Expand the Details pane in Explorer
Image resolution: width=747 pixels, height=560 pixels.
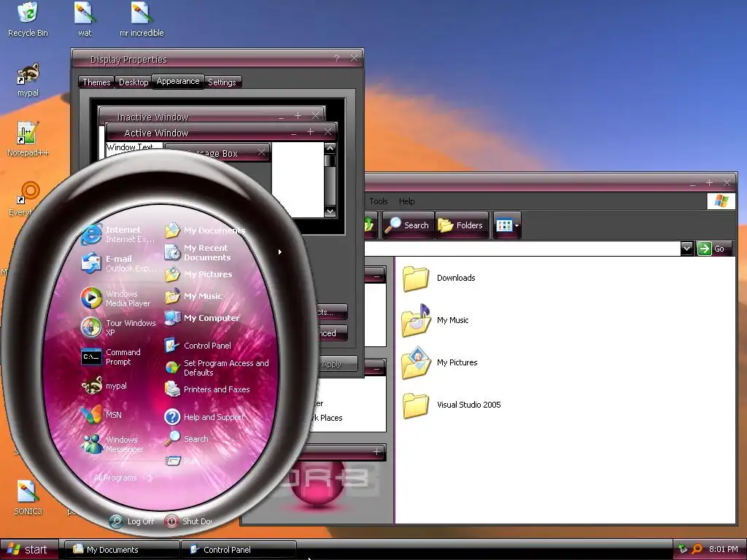pos(377,451)
